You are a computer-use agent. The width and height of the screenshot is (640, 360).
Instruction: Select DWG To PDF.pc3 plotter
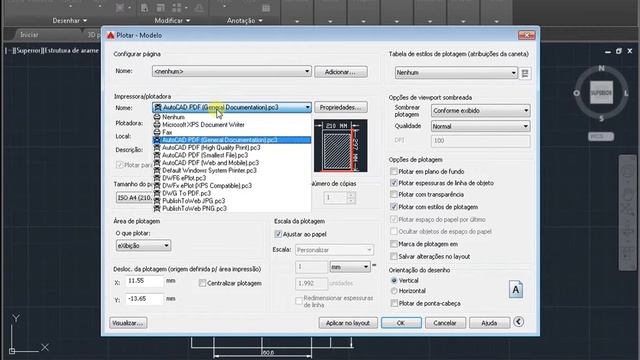click(x=231, y=193)
